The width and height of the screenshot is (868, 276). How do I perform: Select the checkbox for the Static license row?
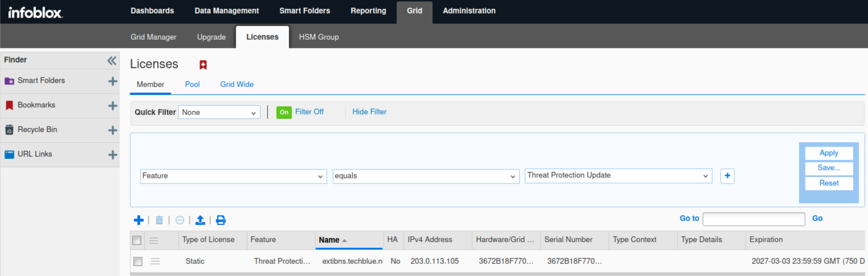[138, 261]
